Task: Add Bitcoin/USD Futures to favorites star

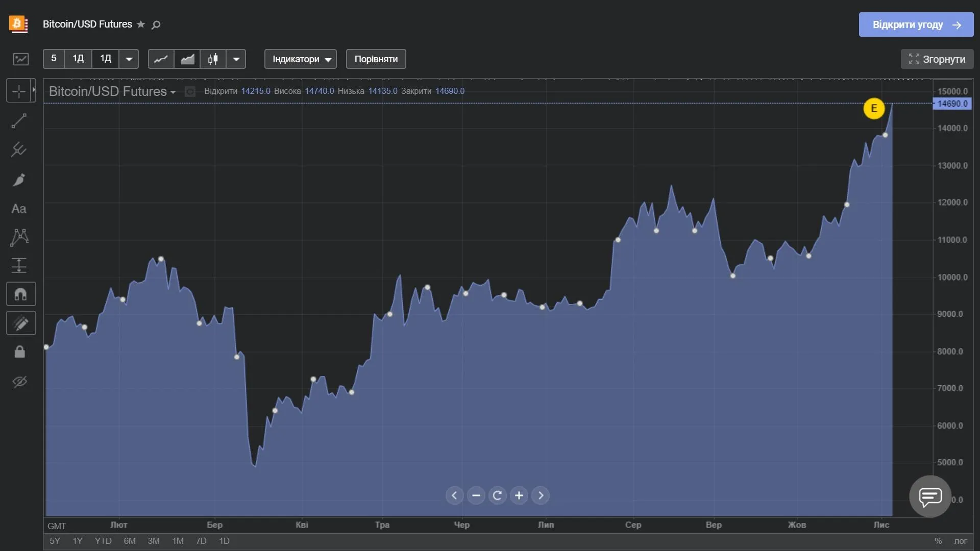Action: (141, 24)
